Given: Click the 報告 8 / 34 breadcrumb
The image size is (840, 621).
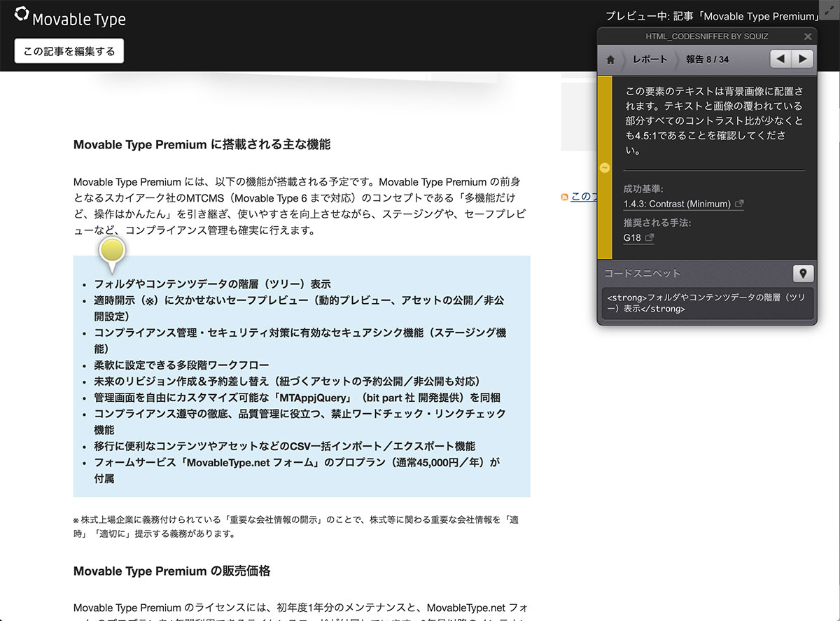Looking at the screenshot, I should [707, 60].
